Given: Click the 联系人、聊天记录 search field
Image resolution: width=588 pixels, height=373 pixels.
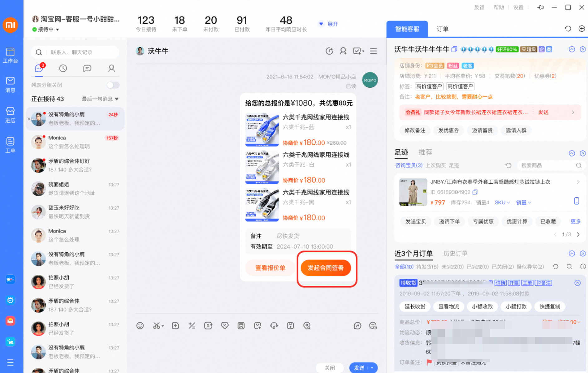Looking at the screenshot, I should 75,52.
